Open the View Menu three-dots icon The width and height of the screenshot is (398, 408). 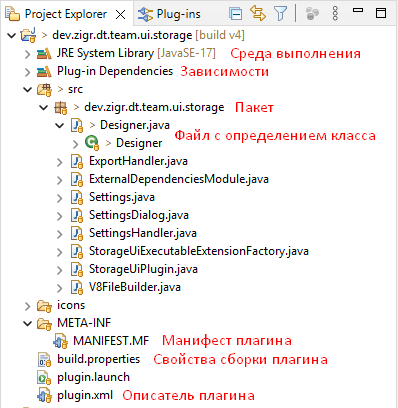pos(335,14)
